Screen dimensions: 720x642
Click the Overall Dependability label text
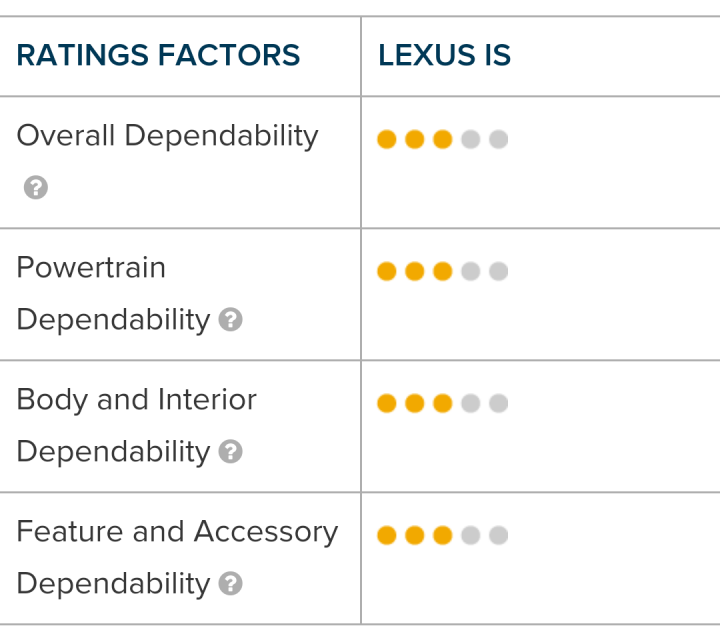tap(168, 136)
